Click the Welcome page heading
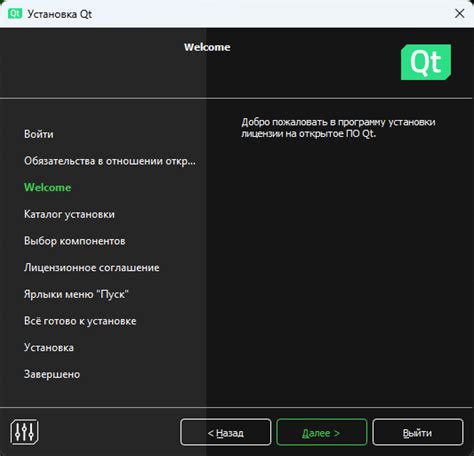Image resolution: width=474 pixels, height=456 pixels. click(x=207, y=47)
